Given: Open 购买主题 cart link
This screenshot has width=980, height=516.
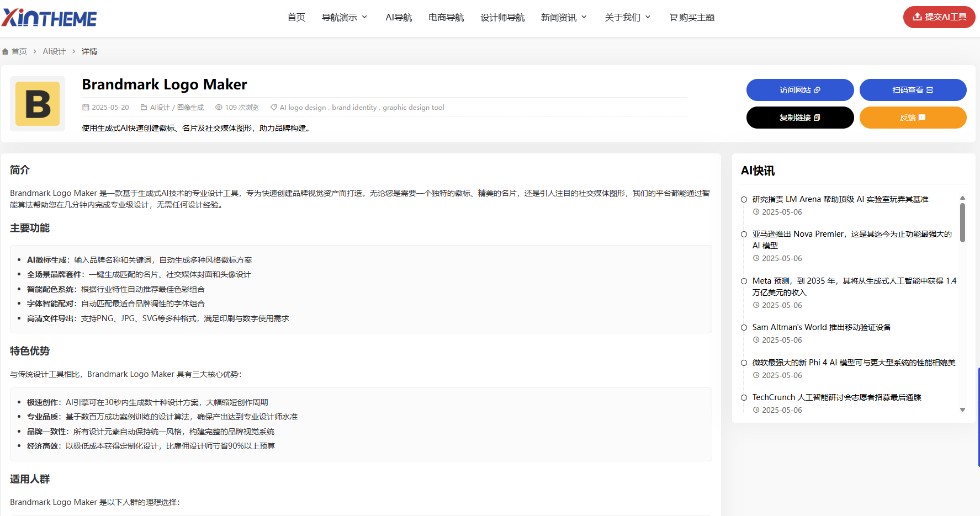Looking at the screenshot, I should (x=692, y=18).
